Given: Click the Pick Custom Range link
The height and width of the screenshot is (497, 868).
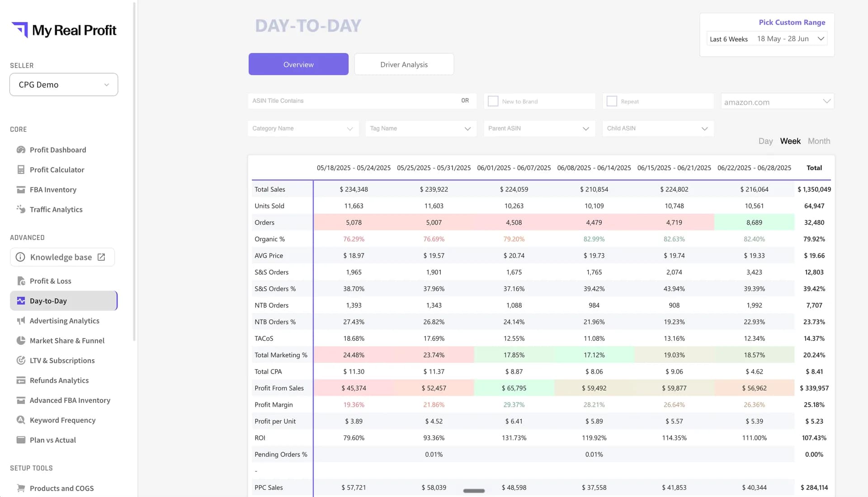Looking at the screenshot, I should 792,22.
